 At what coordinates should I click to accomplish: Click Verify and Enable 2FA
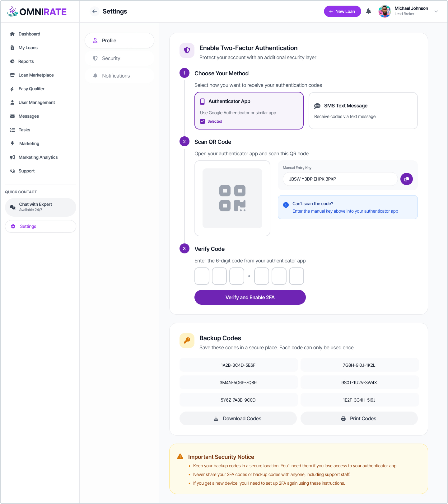pos(250,297)
